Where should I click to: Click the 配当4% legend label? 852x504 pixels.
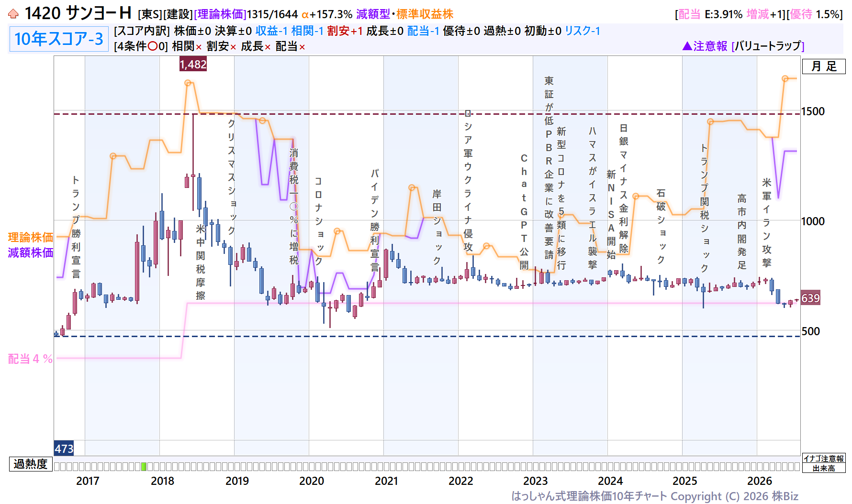coord(31,359)
